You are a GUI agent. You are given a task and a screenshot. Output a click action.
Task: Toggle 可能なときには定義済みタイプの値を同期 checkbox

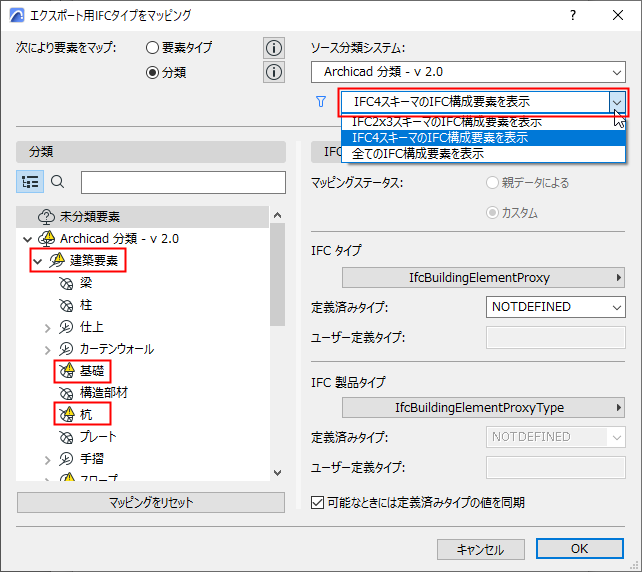pos(317,502)
